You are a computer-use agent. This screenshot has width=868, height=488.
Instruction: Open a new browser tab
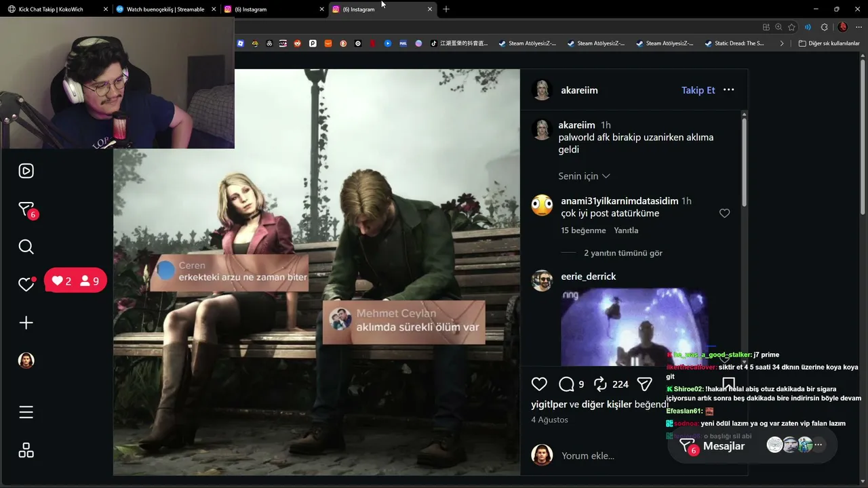coord(446,9)
